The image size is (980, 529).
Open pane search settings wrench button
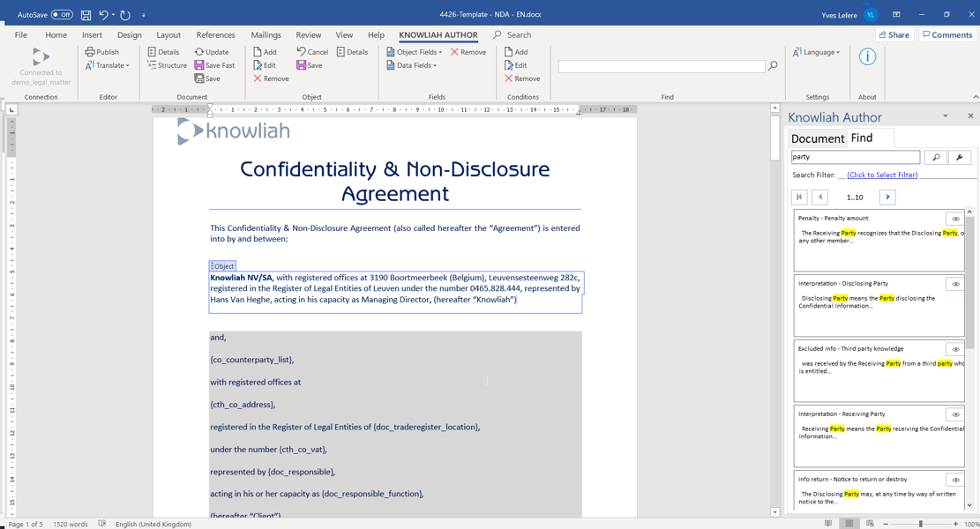tap(960, 158)
